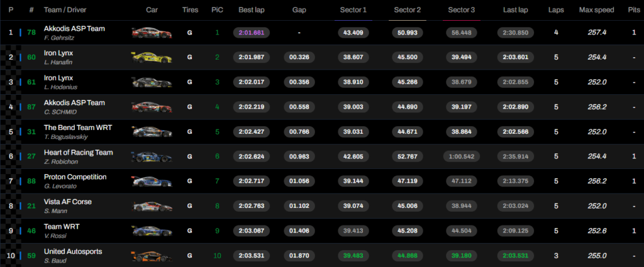Click max speed value 255.0
Image resolution: width=644 pixels, height=267 pixels.
[597, 256]
